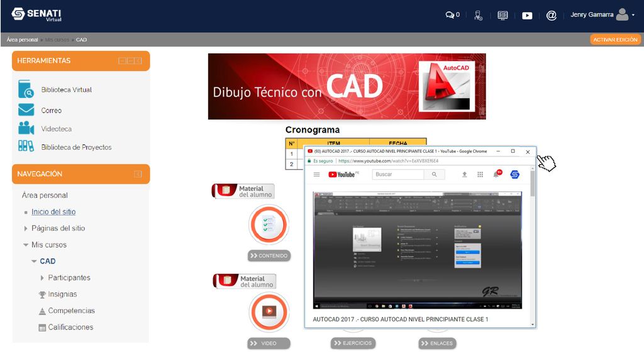Open Insignias in navigation
This screenshot has width=644, height=362.
click(62, 294)
